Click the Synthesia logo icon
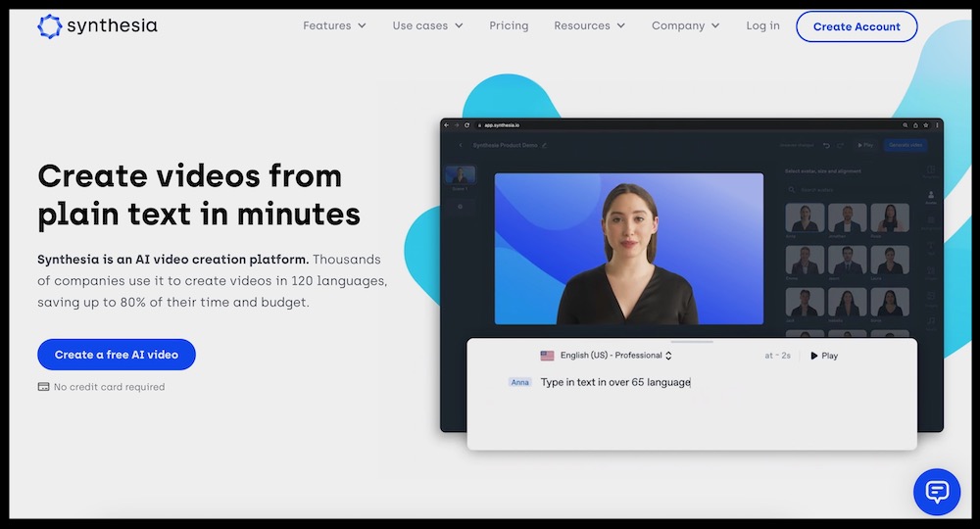This screenshot has width=980, height=529. pos(49,26)
